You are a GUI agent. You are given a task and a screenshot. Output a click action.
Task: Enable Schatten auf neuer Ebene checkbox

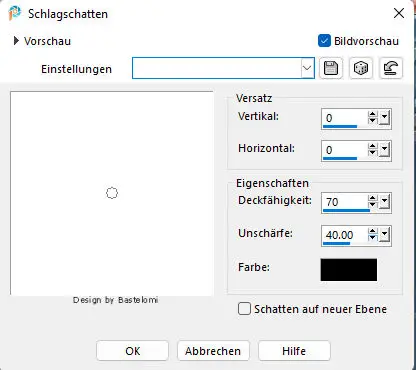(x=244, y=309)
